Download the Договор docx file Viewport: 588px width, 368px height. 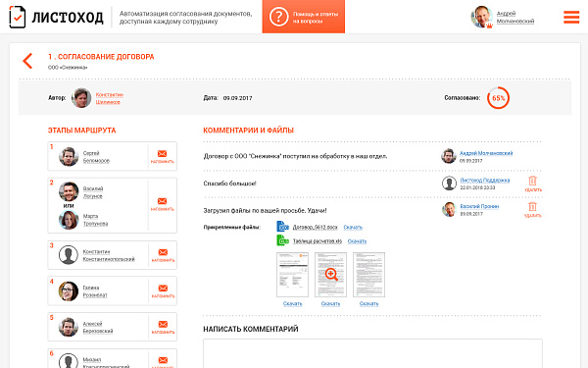pyautogui.click(x=353, y=228)
